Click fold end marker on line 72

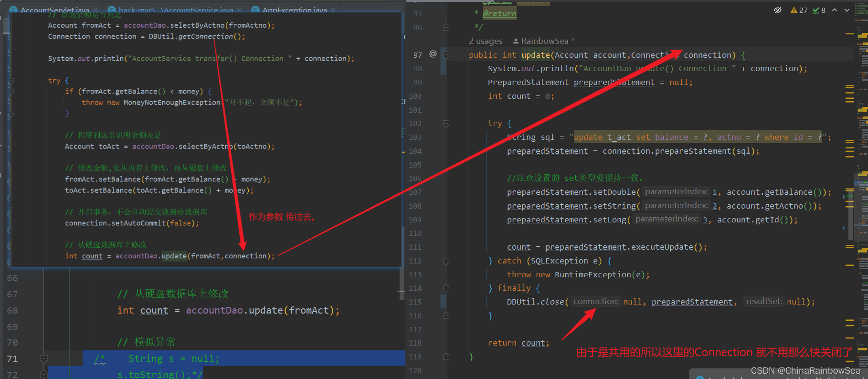43,375
